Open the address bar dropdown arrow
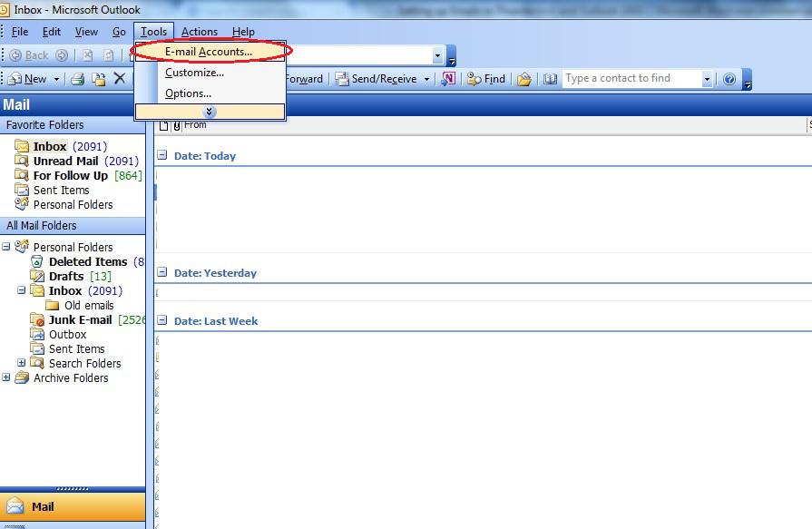This screenshot has width=812, height=529. click(437, 55)
